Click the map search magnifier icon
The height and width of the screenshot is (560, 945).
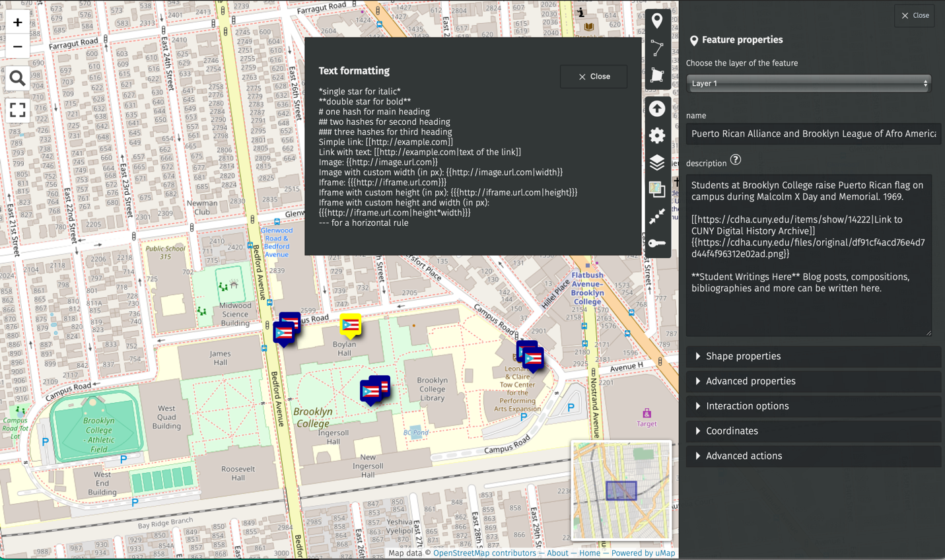click(x=18, y=79)
